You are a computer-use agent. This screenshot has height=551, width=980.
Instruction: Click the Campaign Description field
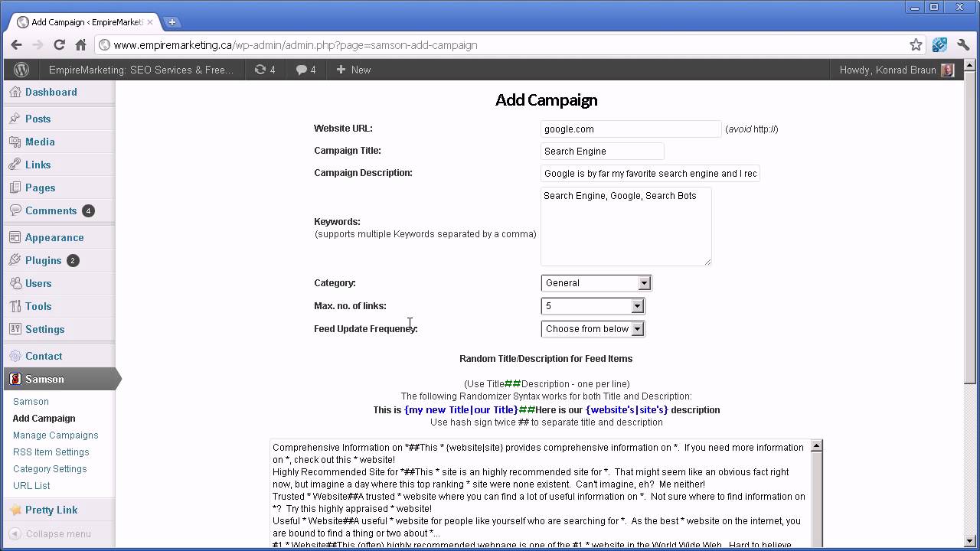650,173
